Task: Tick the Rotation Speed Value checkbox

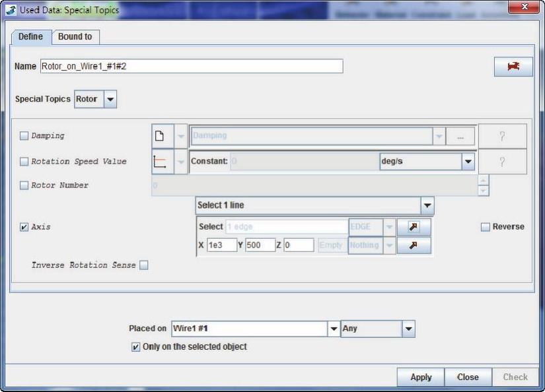Action: [24, 162]
